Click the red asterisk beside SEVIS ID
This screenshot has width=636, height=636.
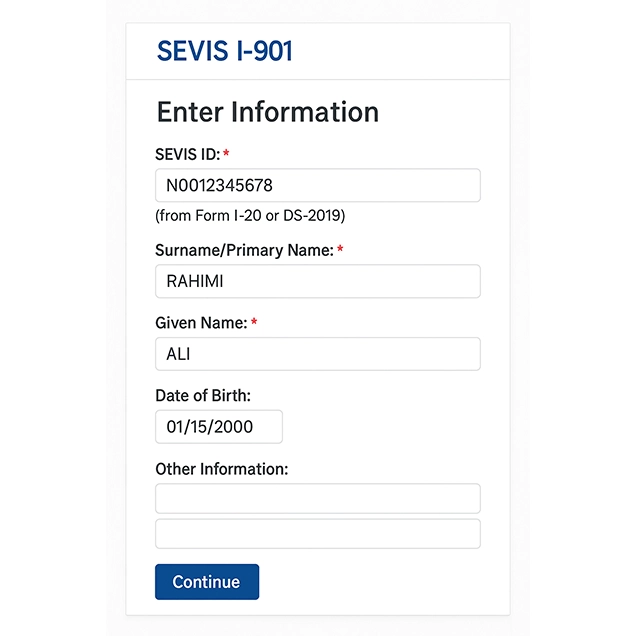coord(226,154)
